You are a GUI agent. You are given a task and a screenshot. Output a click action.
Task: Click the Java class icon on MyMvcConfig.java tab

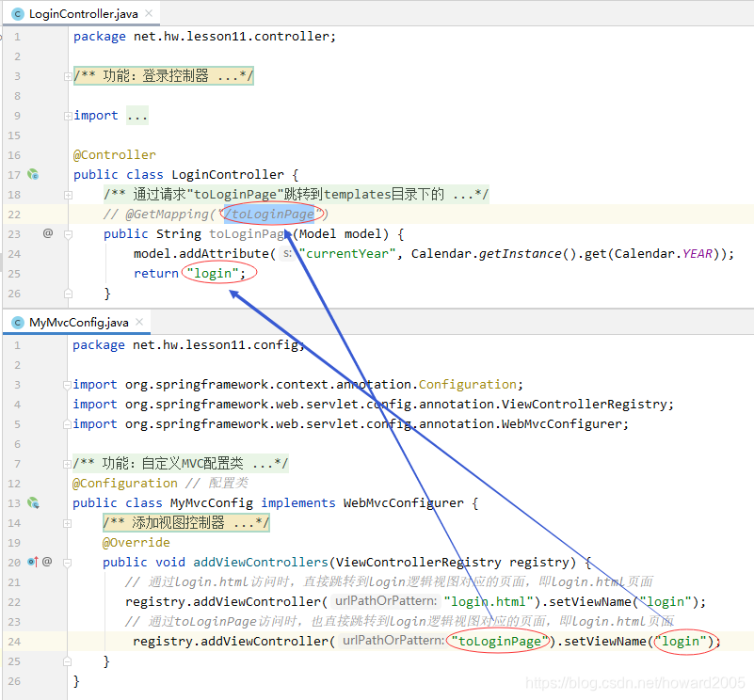18,323
